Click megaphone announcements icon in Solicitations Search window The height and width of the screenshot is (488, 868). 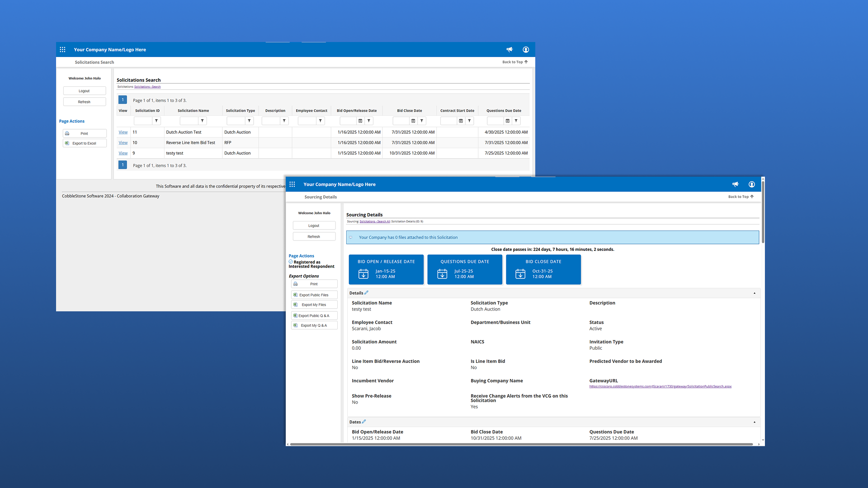[509, 50]
